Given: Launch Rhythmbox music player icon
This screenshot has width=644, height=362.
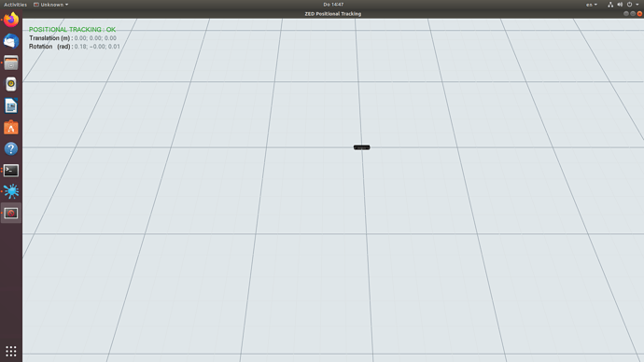Looking at the screenshot, I should click(x=11, y=85).
